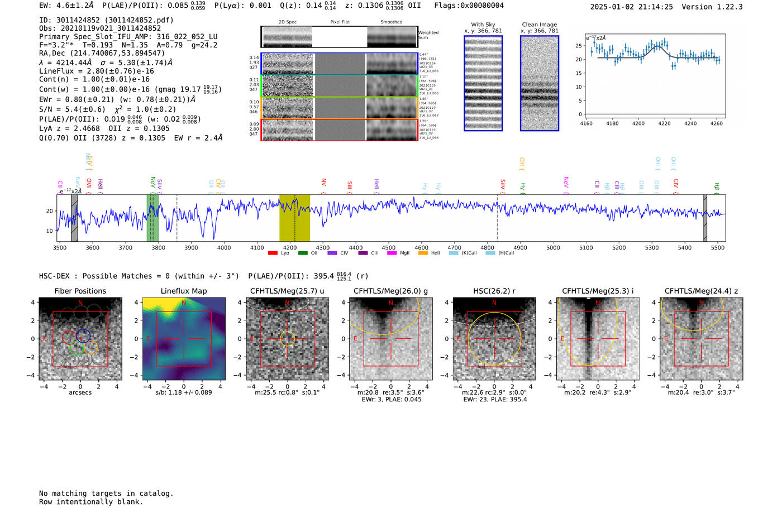This screenshot has width=782, height=532.
Task: Click the 2025-01-02 21:14:25 timestamp
Action: (x=632, y=7)
